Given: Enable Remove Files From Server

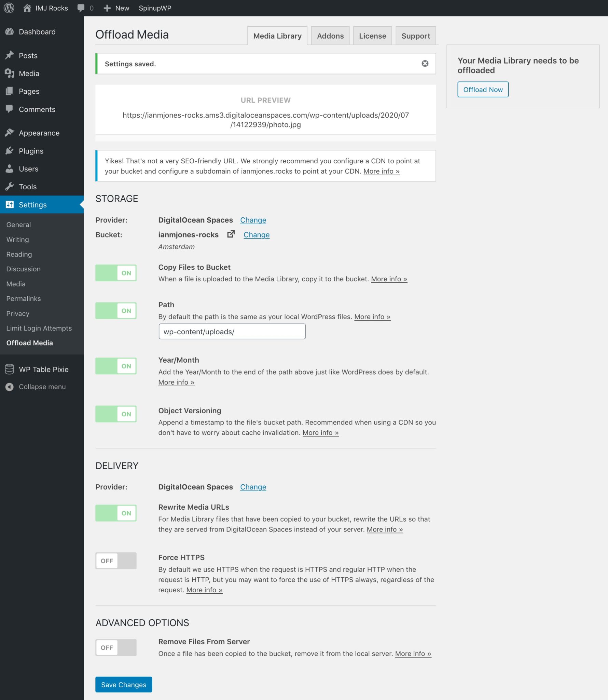Looking at the screenshot, I should (x=116, y=647).
